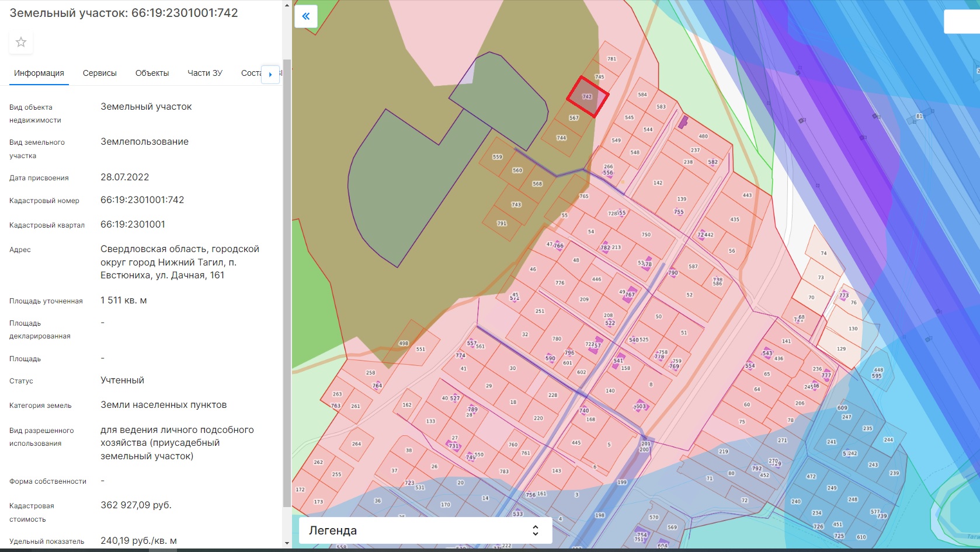Go to the Информация tab
Viewport: 980px width, 552px height.
pos(39,73)
